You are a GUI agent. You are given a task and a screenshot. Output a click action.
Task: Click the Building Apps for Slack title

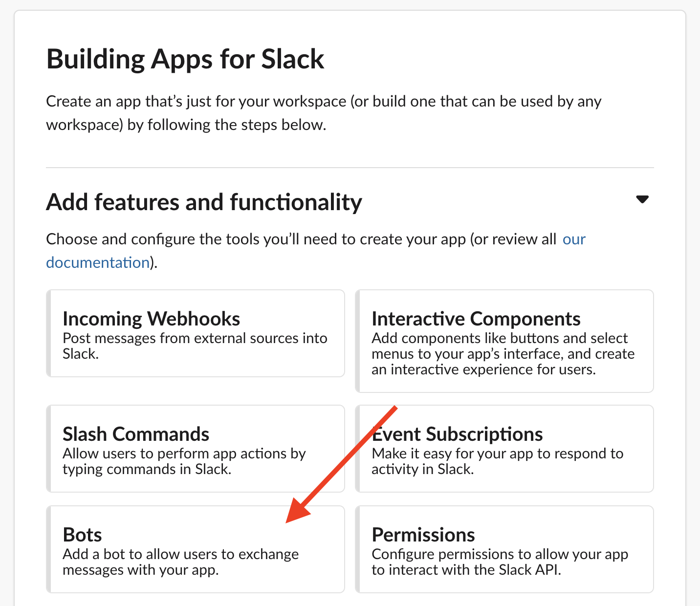coord(185,60)
